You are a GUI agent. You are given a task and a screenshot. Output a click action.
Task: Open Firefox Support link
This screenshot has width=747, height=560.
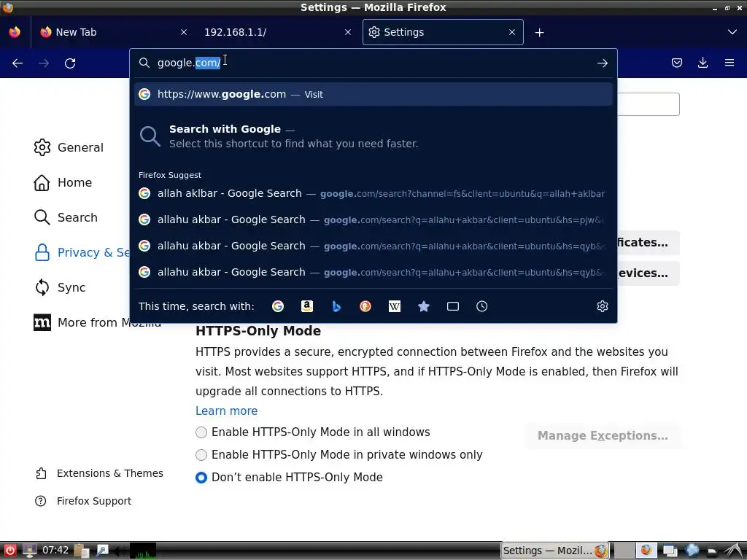[83, 501]
